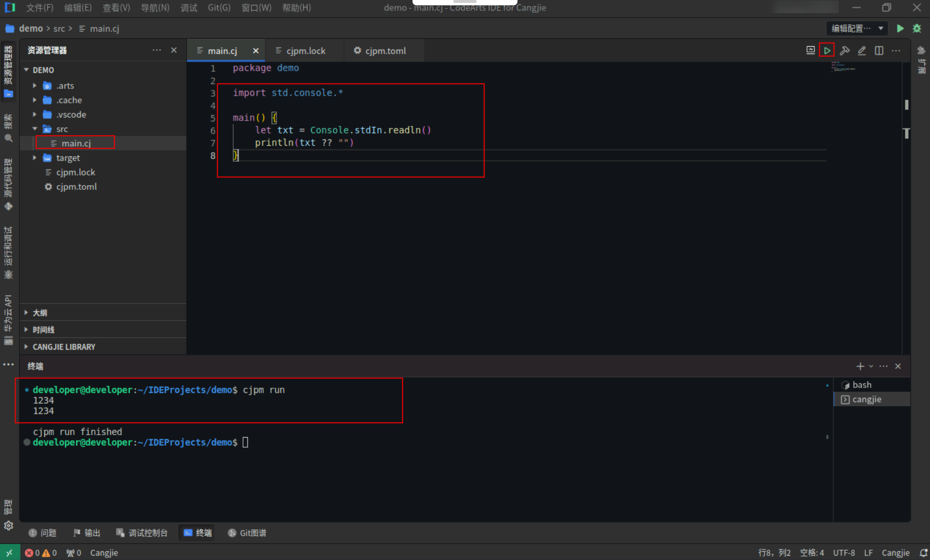Open the 编辑配置 run configuration dropdown
The image size is (930, 560).
857,29
